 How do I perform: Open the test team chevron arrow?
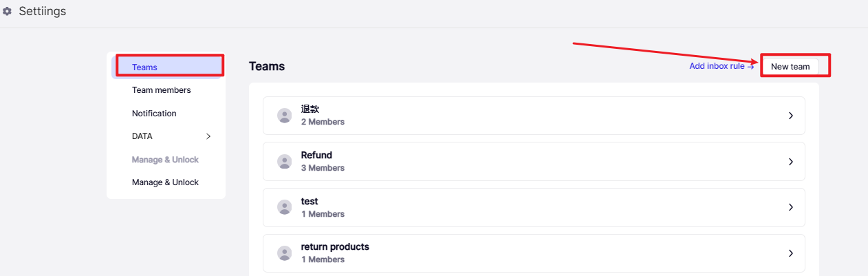click(791, 207)
